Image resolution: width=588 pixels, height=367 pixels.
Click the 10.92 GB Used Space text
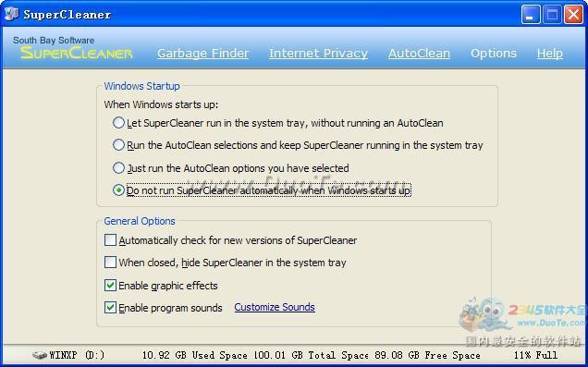[194, 355]
